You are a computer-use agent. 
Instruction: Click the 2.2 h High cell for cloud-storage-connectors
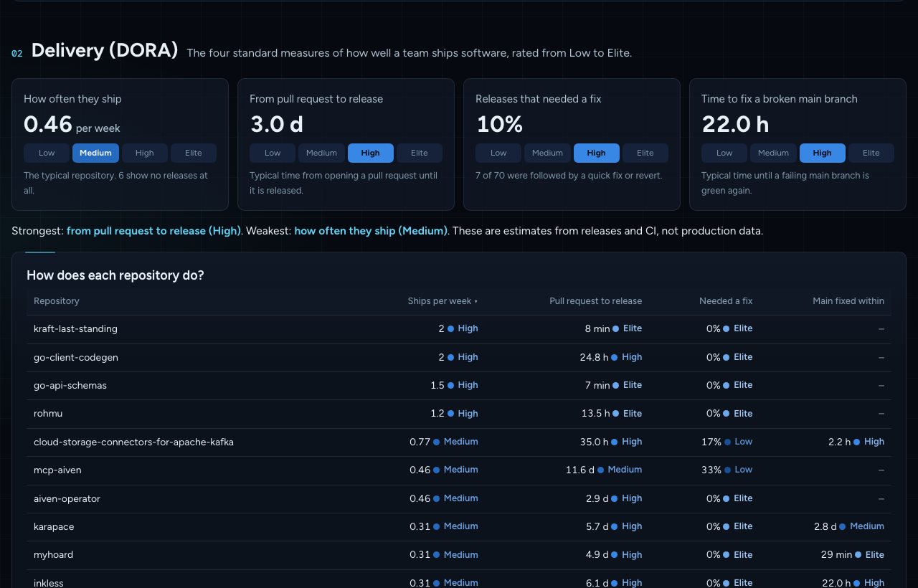point(856,442)
